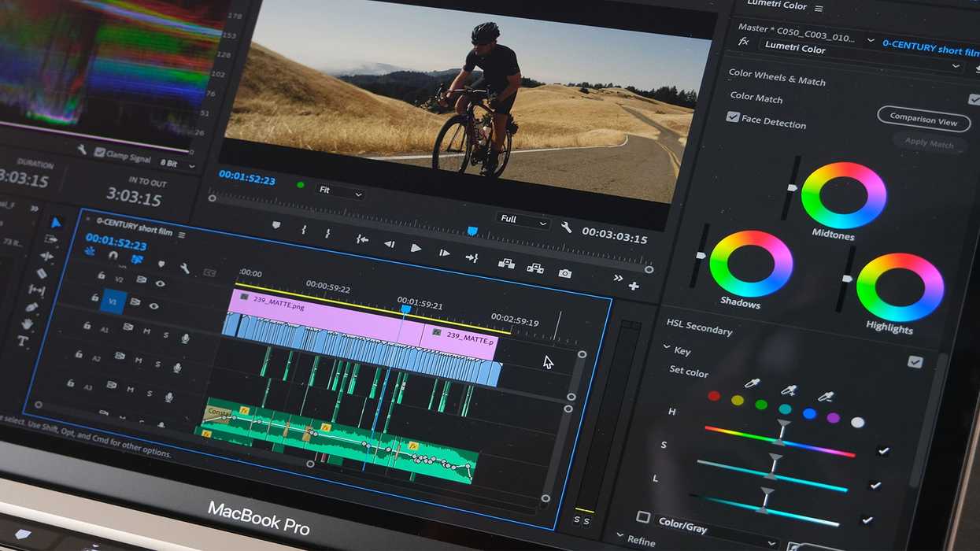Play the program monitor
The image size is (980, 551).
[416, 248]
